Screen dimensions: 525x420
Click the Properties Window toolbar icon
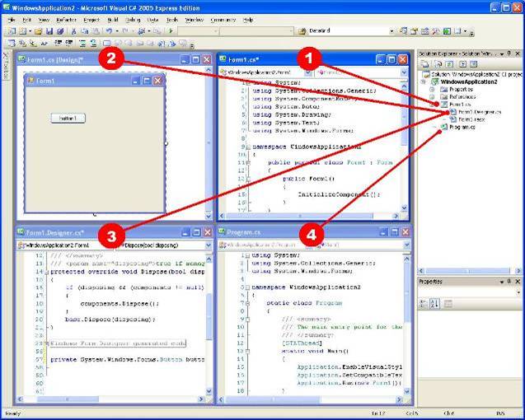click(x=415, y=31)
